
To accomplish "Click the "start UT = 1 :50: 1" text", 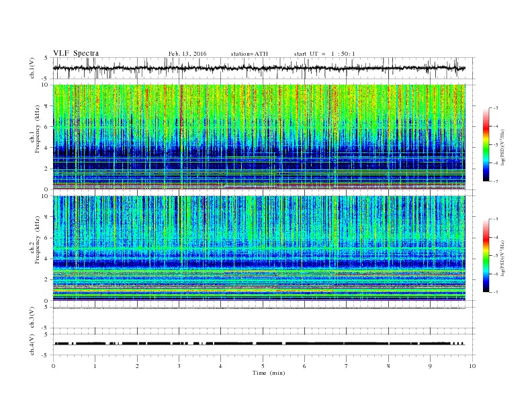I will pyautogui.click(x=324, y=54).
